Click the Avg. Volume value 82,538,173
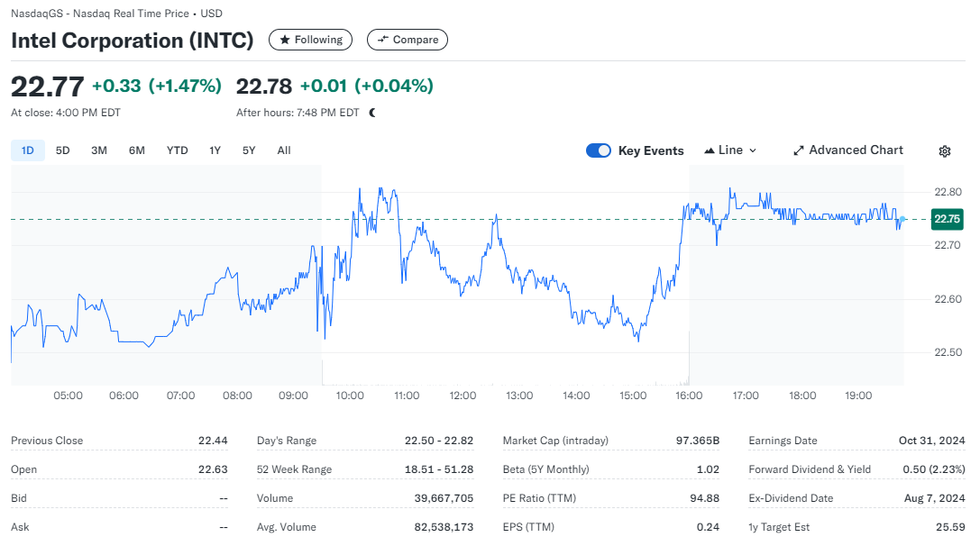The height and width of the screenshot is (546, 980). 444,527
